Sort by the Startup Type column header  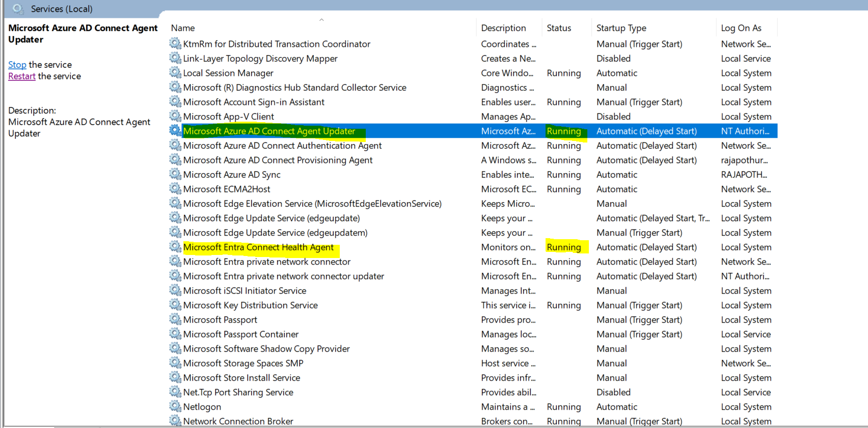pos(621,28)
